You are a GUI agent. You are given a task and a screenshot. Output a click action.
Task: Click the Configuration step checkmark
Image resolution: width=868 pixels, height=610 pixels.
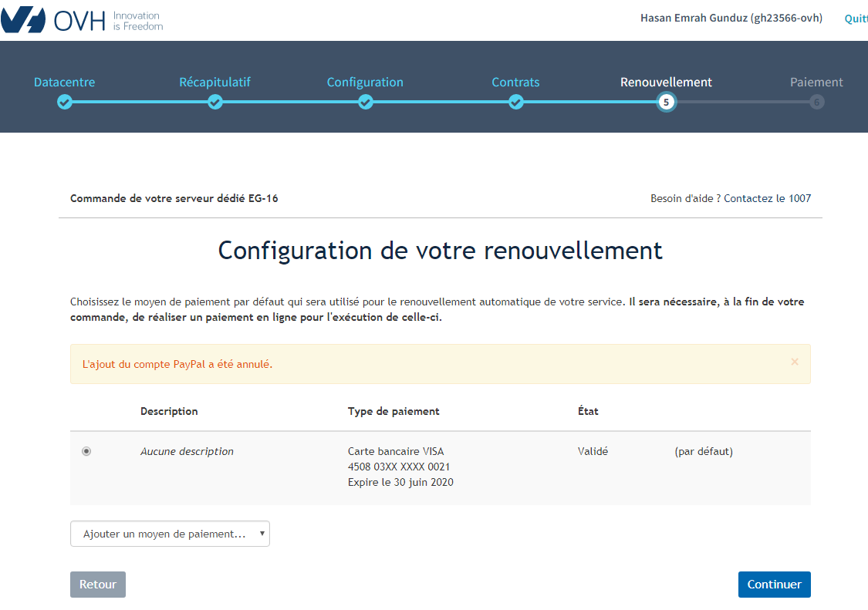(366, 102)
